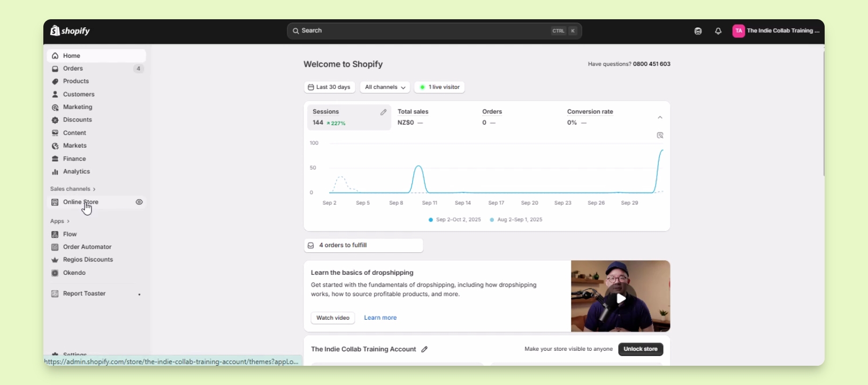Click the Orders count badge 4
The height and width of the screenshot is (385, 868).
point(139,68)
